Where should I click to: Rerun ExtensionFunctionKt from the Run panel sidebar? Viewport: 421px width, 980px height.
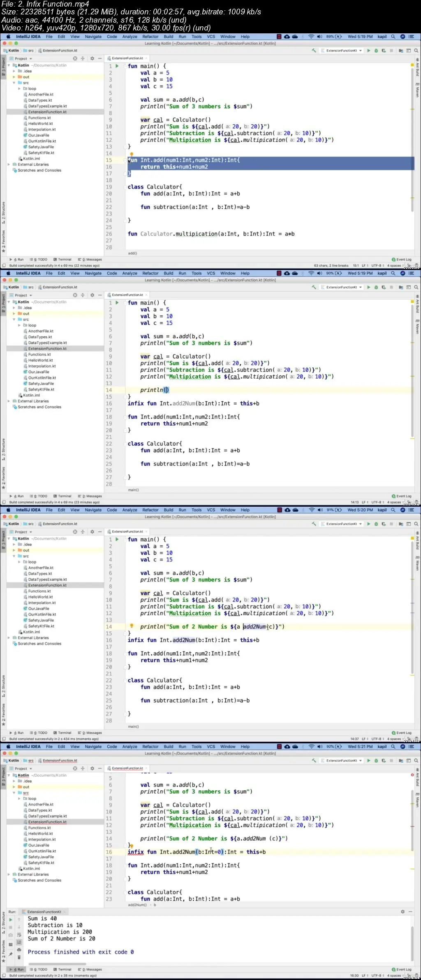tap(11, 919)
